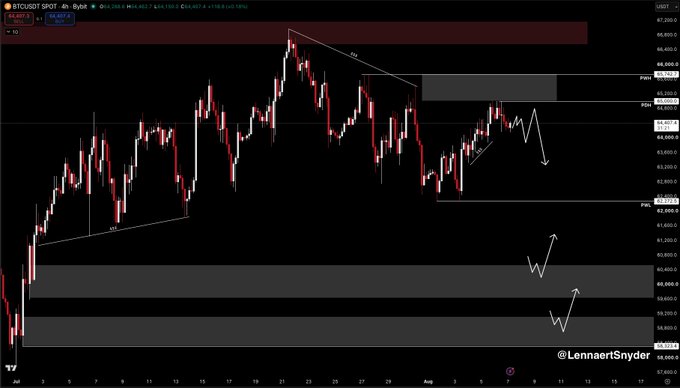Click the PWH line label

click(646, 78)
